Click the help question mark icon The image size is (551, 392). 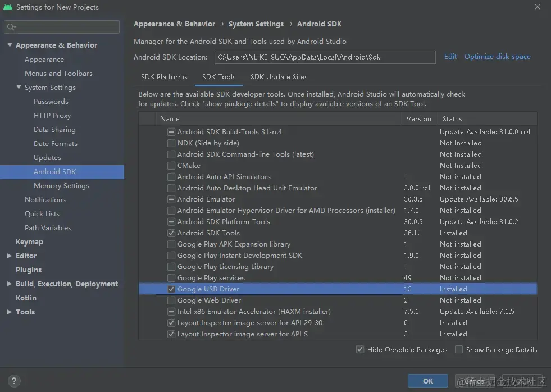(x=13, y=381)
